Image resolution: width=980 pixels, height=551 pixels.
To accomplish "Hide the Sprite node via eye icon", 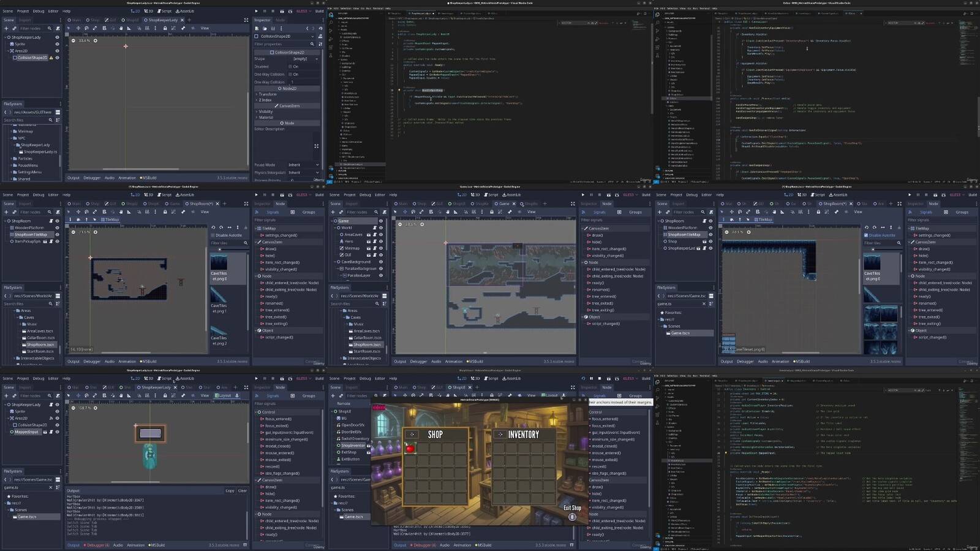I will pos(58,44).
